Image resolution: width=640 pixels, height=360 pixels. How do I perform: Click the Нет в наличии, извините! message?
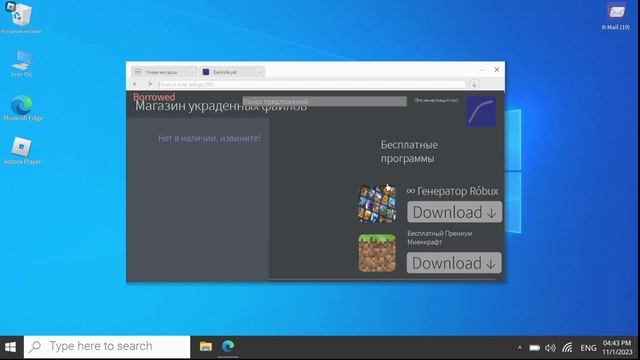click(x=209, y=138)
